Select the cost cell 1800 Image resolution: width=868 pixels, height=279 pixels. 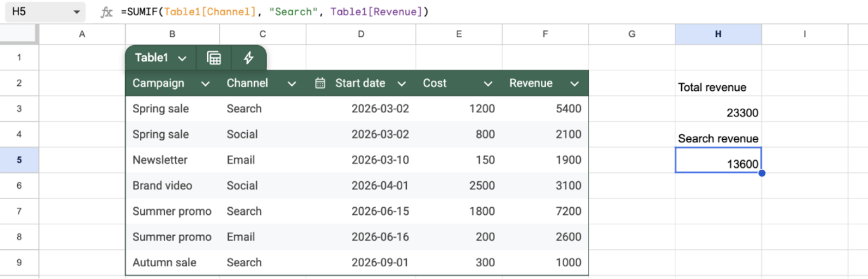[459, 211]
